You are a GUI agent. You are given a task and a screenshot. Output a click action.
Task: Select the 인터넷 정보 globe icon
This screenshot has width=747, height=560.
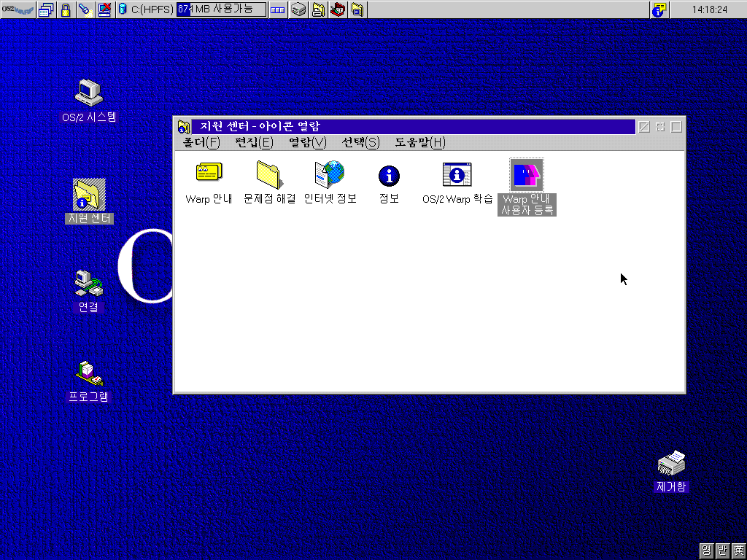pyautogui.click(x=330, y=183)
